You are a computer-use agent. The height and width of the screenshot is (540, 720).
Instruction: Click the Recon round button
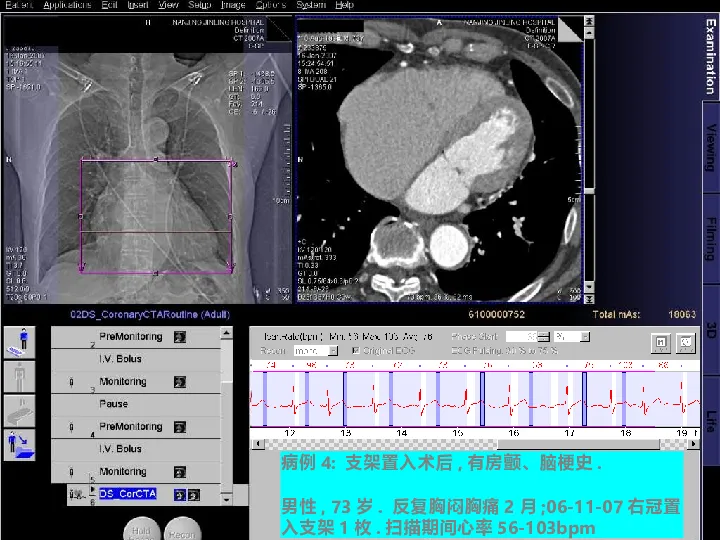(182, 529)
